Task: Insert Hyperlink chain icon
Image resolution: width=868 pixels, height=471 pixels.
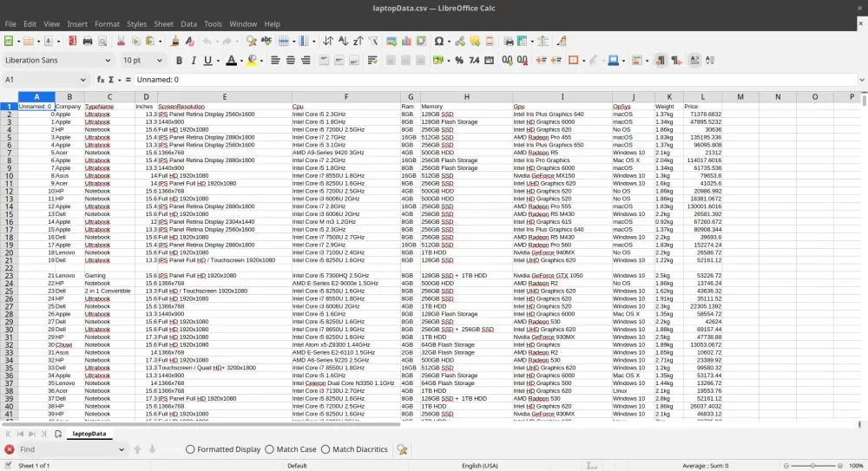Action: tap(459, 41)
